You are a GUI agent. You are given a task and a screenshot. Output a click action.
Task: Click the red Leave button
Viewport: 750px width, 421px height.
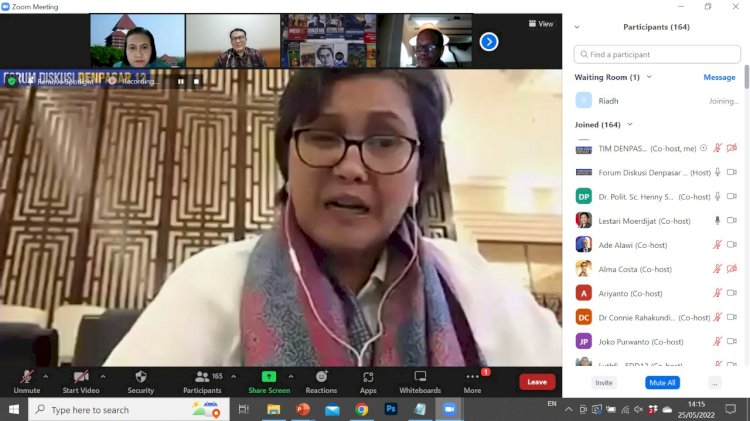tap(537, 382)
